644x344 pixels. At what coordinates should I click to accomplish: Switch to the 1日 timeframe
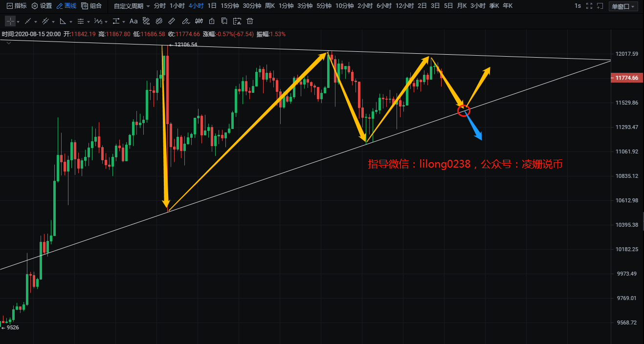[x=212, y=6]
